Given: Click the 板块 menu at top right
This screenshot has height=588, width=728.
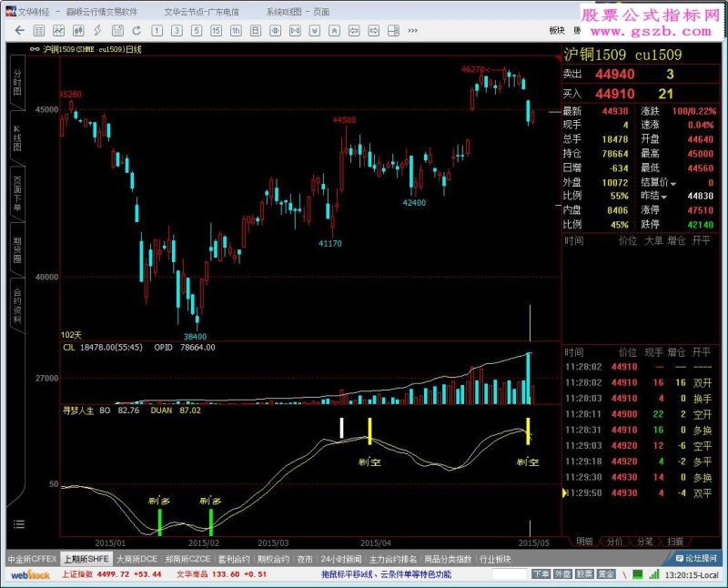Looking at the screenshot, I should click(x=557, y=31).
